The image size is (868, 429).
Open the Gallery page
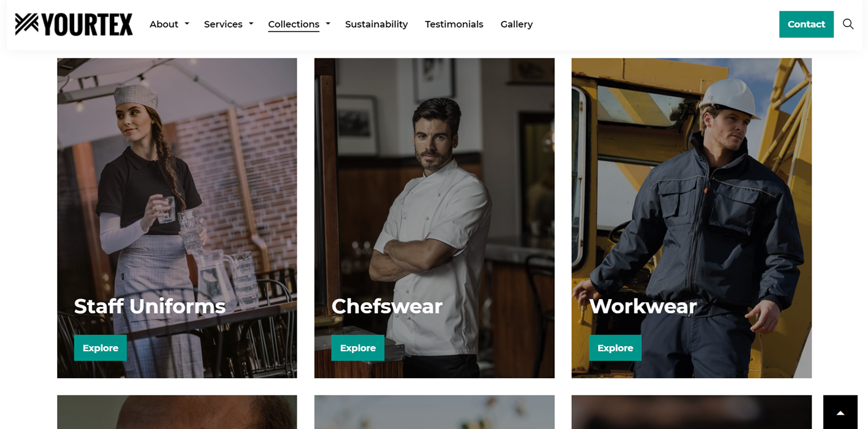517,25
